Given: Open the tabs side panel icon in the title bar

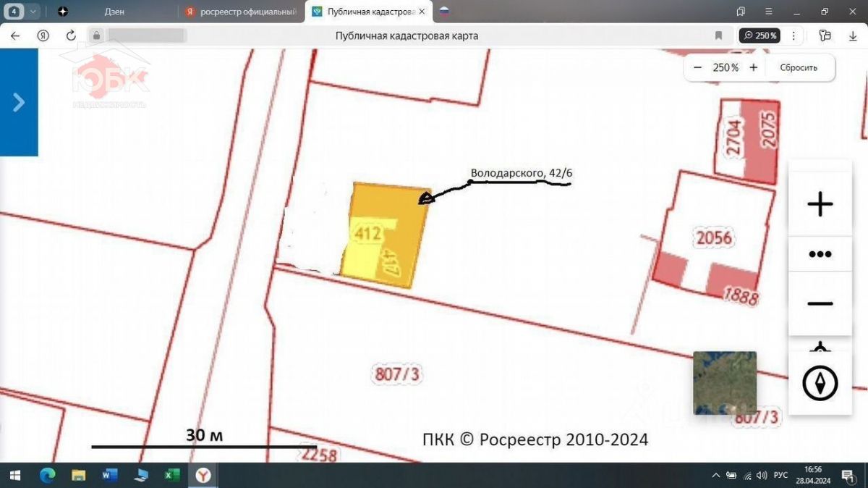Looking at the screenshot, I should pyautogui.click(x=741, y=12).
